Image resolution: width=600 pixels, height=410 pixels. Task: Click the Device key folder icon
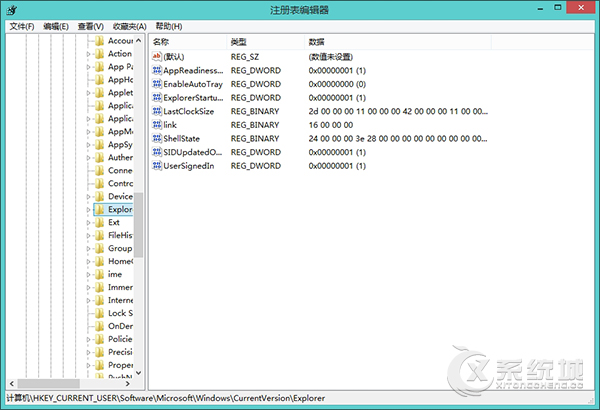pos(99,196)
